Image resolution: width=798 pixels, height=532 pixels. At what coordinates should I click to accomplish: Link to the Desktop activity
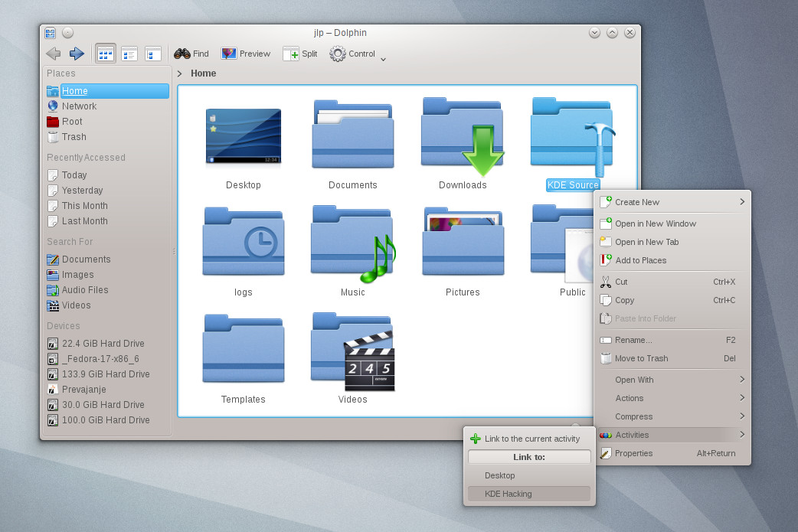[529, 475]
